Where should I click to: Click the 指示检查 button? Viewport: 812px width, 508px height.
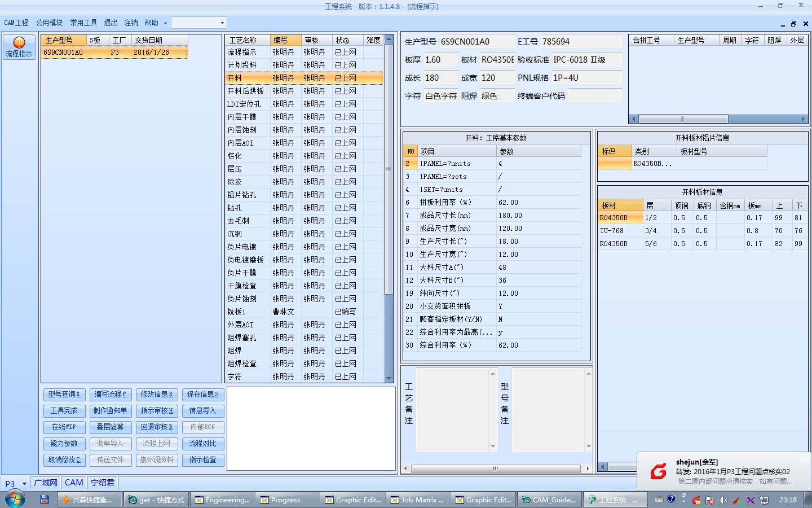tap(203, 460)
